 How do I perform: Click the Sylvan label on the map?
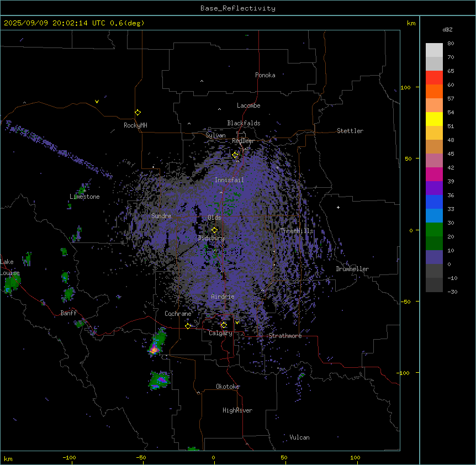215,135
